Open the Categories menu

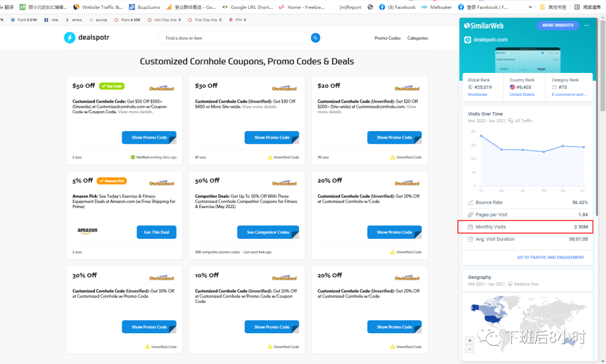417,38
